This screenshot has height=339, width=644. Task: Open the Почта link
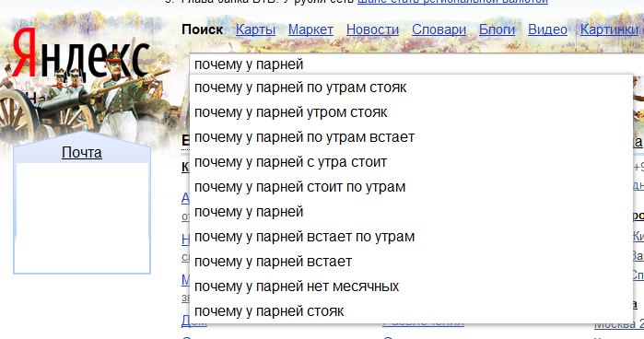tap(82, 152)
